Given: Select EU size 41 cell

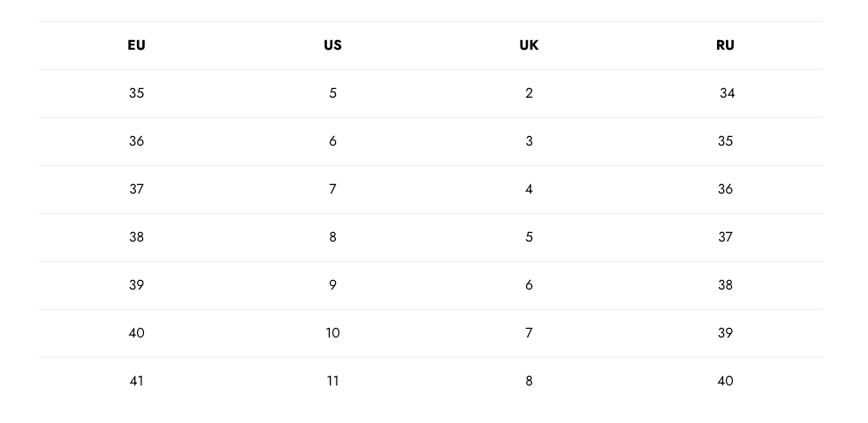Looking at the screenshot, I should point(136,381).
